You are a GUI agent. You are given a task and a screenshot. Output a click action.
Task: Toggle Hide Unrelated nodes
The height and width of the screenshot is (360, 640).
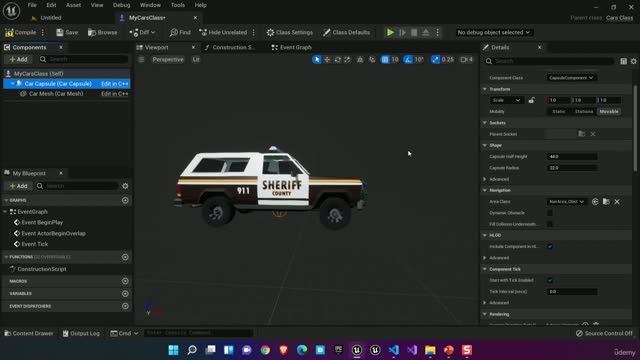(x=223, y=32)
